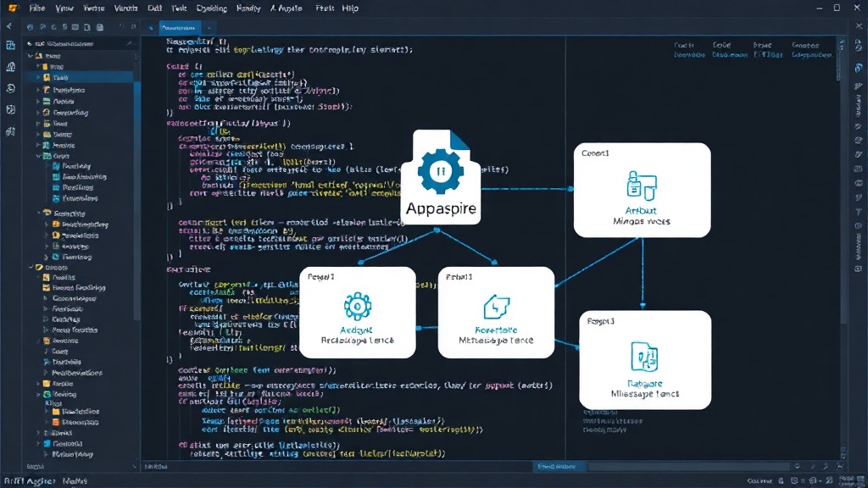Click the fourth icon in the left activity bar

pyautogui.click(x=10, y=109)
